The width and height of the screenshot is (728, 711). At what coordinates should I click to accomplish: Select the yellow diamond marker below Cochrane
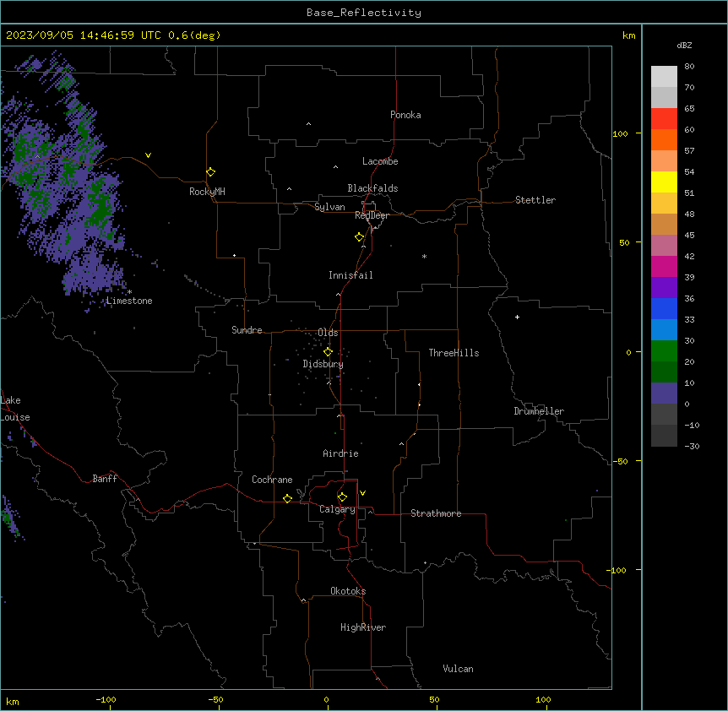287,498
